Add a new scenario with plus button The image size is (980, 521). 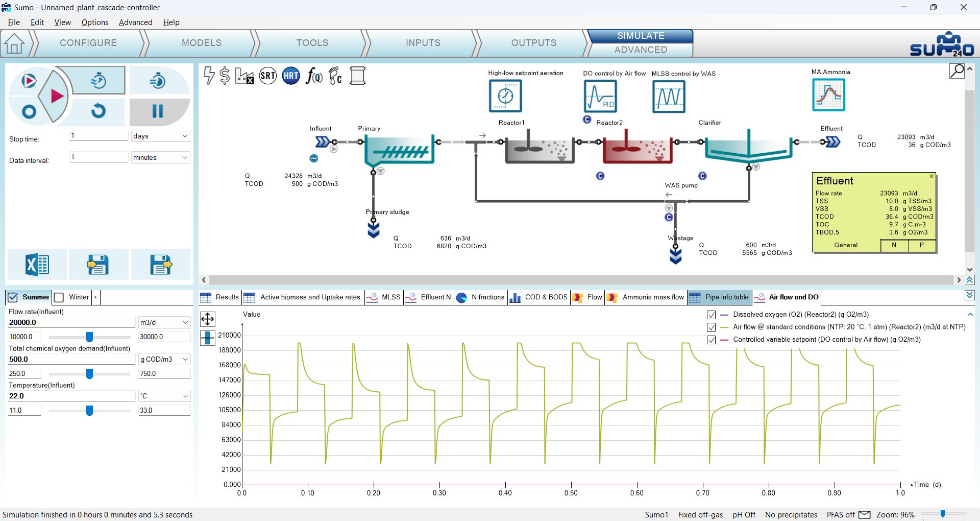pyautogui.click(x=95, y=297)
